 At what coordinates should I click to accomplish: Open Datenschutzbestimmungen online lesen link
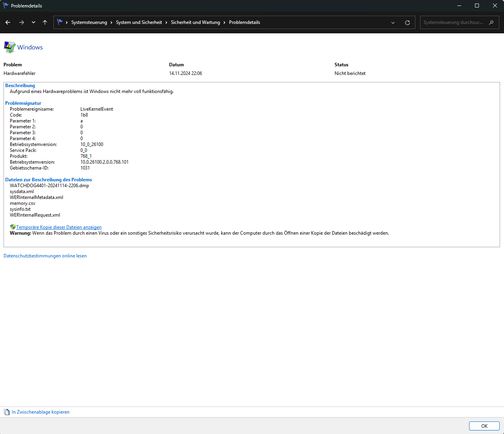pyautogui.click(x=45, y=256)
